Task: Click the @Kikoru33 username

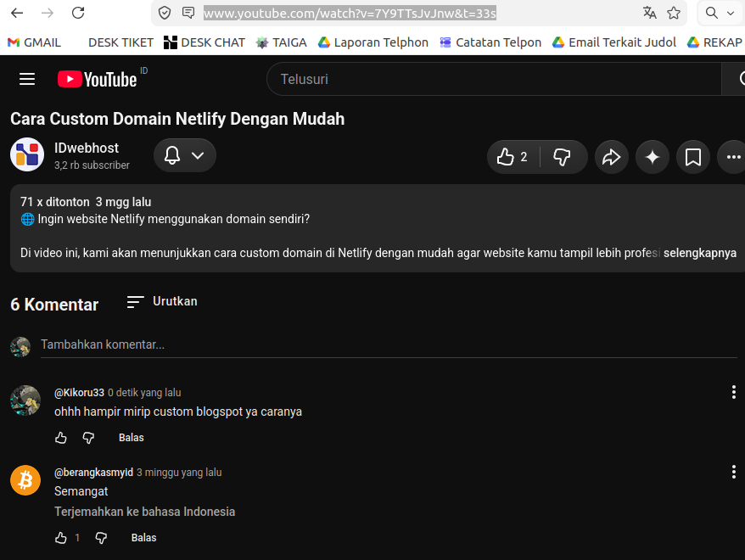Action: [79, 393]
